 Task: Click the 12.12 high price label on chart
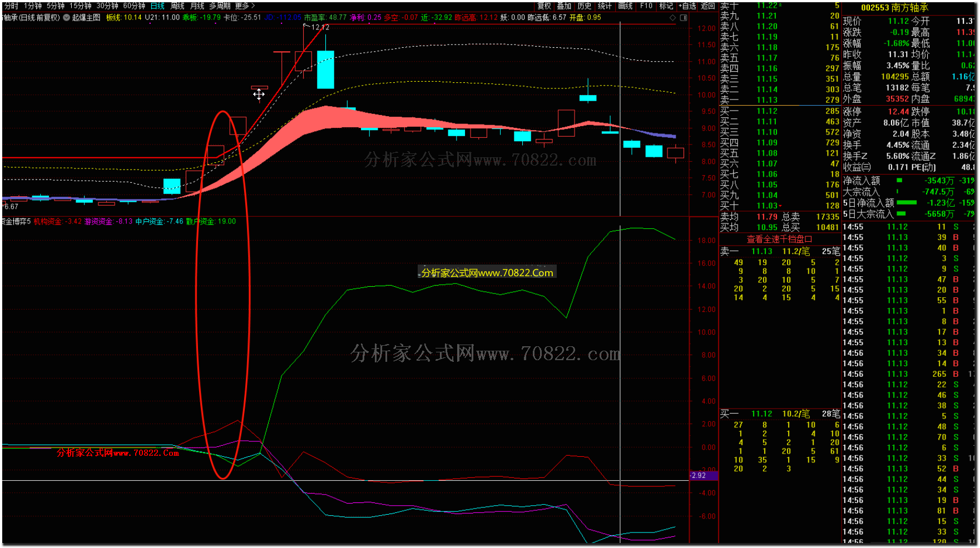point(319,27)
